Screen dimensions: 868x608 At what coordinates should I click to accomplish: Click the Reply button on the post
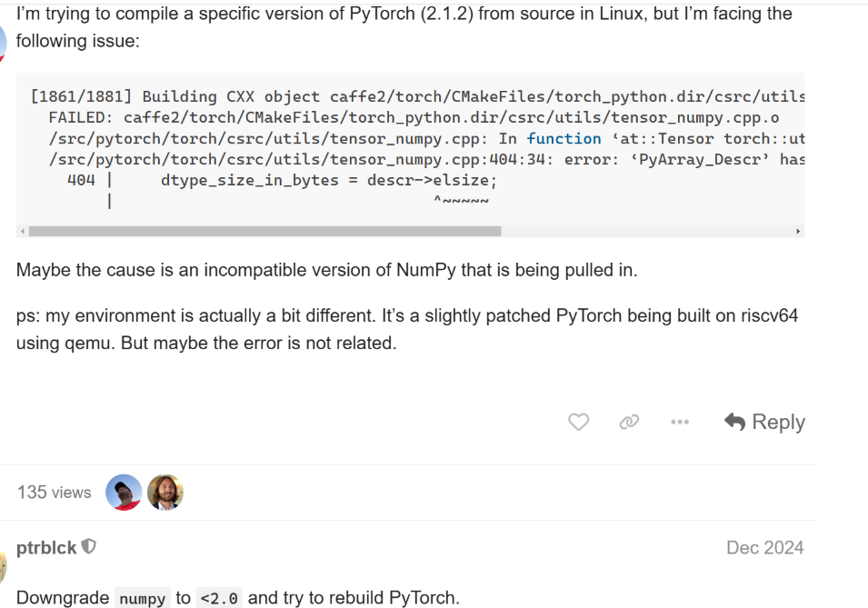coord(764,422)
